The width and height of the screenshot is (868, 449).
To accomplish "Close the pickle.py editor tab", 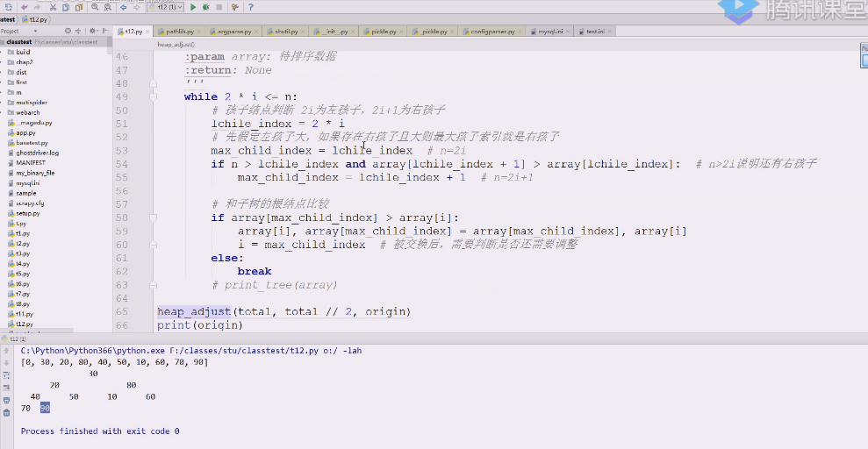I will pyautogui.click(x=401, y=32).
